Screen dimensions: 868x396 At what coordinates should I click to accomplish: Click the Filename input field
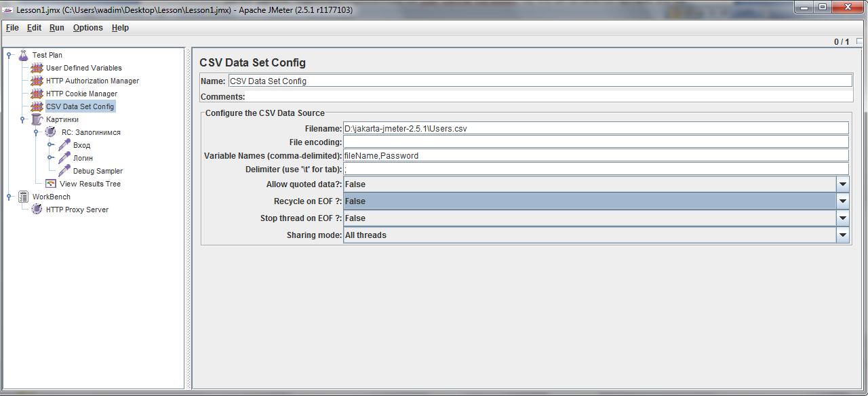[x=596, y=128]
